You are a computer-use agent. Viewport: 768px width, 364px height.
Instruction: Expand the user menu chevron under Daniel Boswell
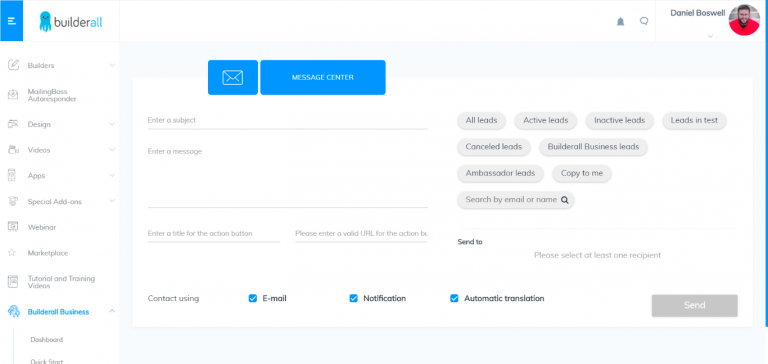[710, 36]
